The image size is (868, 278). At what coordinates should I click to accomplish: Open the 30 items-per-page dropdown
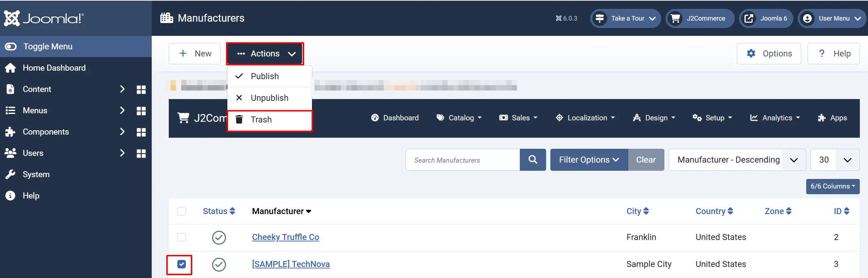pyautogui.click(x=835, y=160)
